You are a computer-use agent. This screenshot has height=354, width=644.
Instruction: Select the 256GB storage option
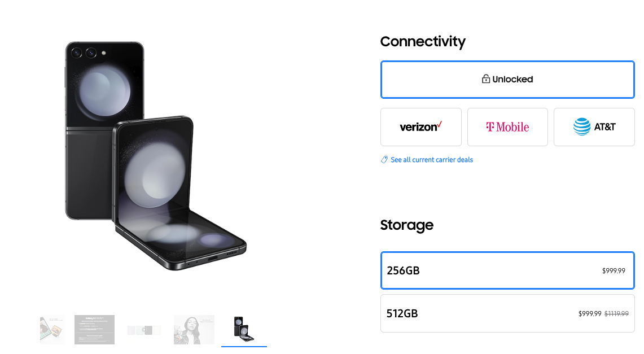(x=507, y=270)
